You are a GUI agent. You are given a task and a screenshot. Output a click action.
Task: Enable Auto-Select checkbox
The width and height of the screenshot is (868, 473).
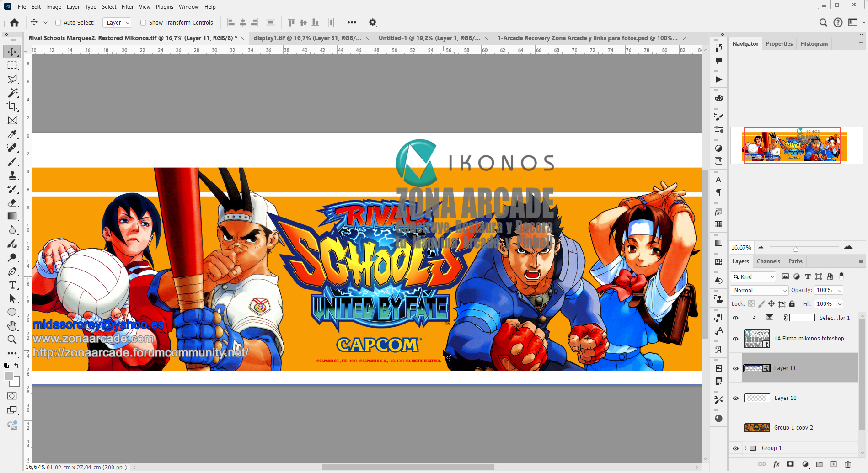[x=58, y=22]
